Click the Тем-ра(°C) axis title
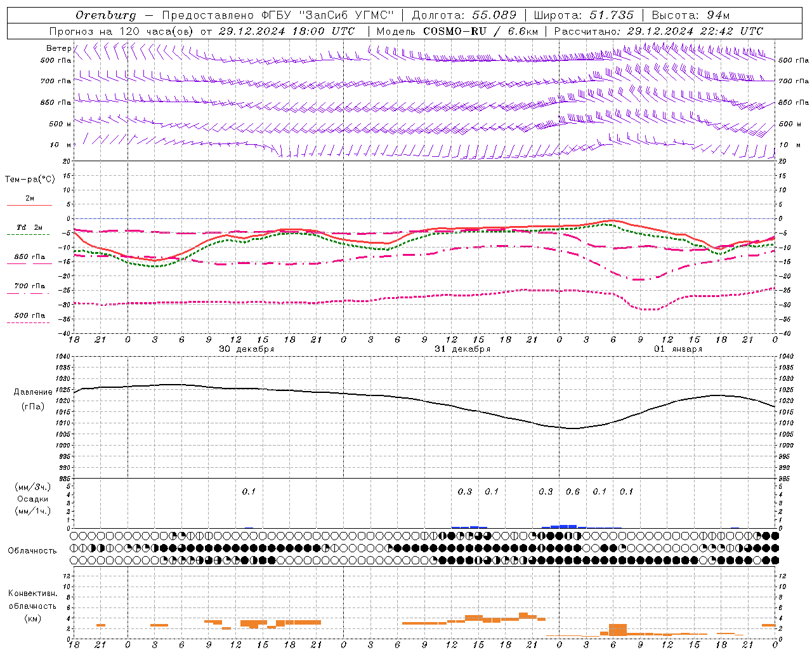812x650 pixels. [30, 180]
